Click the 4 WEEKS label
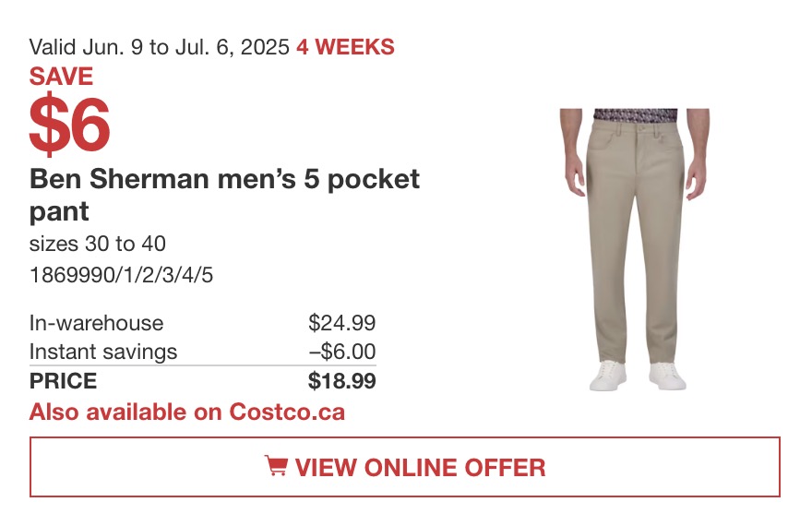Viewport: 812px width, 526px height. pos(345,47)
